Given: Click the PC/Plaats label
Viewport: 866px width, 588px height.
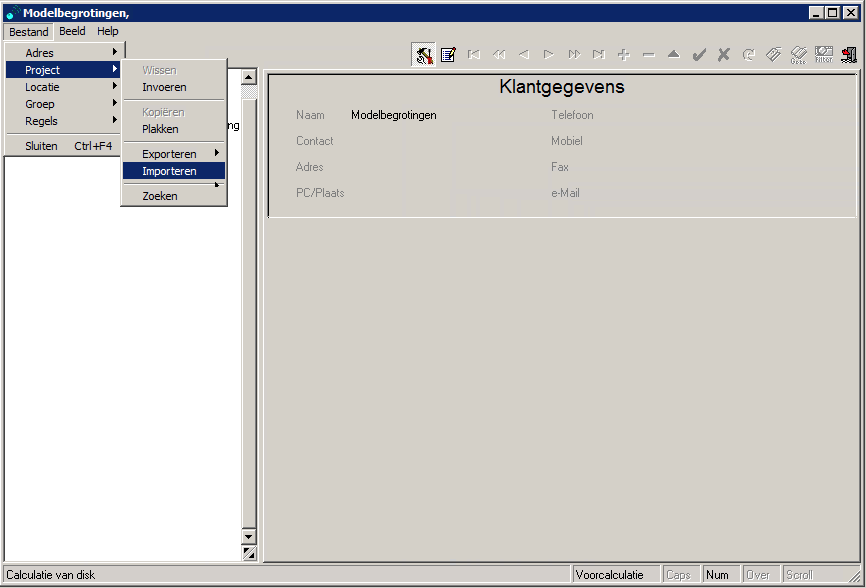Looking at the screenshot, I should (320, 193).
